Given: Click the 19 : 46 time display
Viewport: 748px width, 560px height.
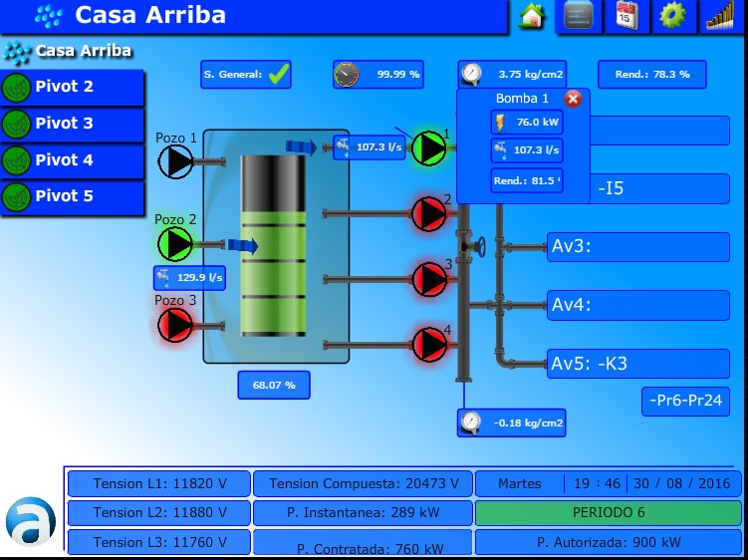Looking at the screenshot, I should [597, 483].
